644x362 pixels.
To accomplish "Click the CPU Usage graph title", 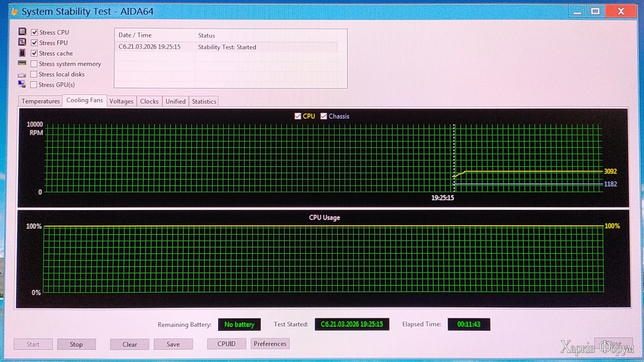I will point(324,218).
